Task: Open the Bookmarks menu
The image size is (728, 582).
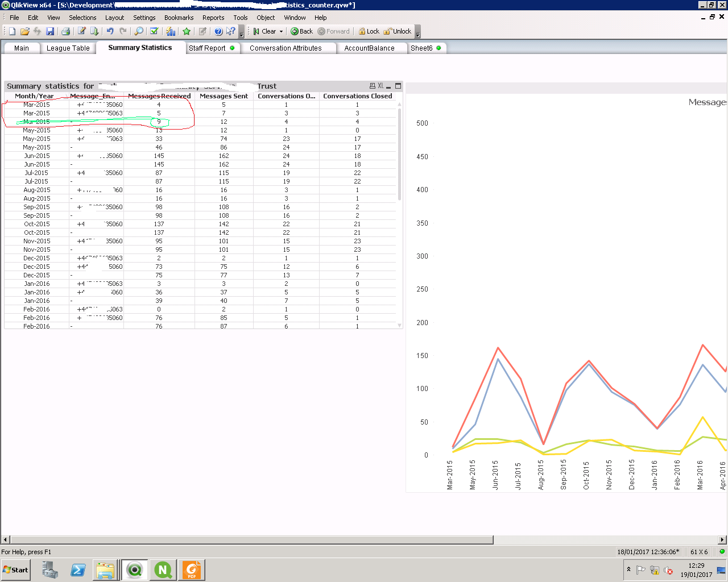Action: click(x=179, y=18)
